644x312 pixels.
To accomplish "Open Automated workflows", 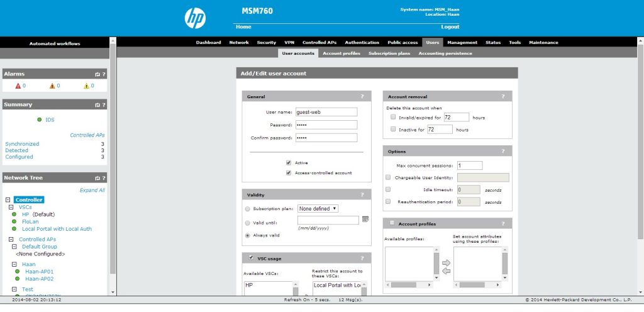I will tap(55, 43).
